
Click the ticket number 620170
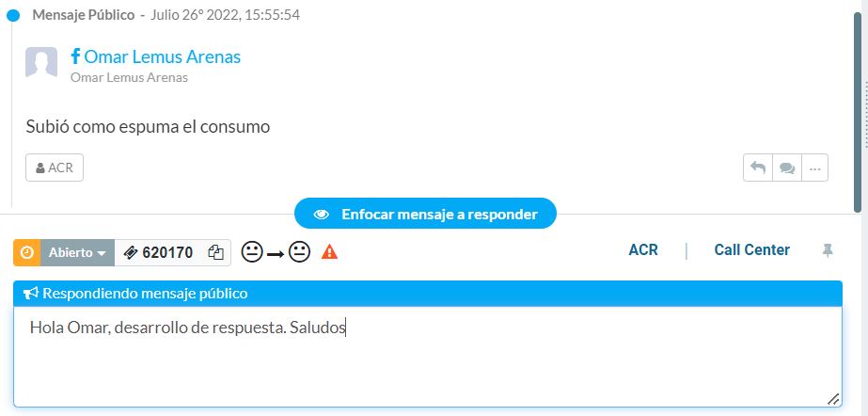pyautogui.click(x=167, y=252)
